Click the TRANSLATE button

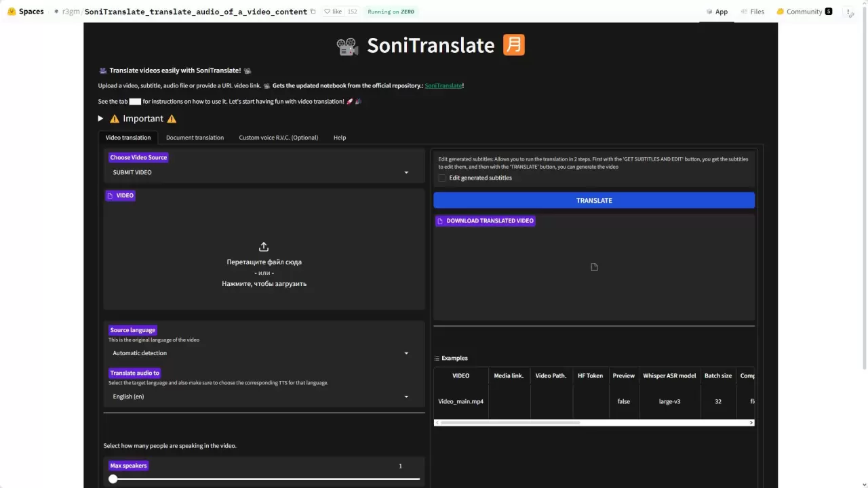(x=593, y=200)
